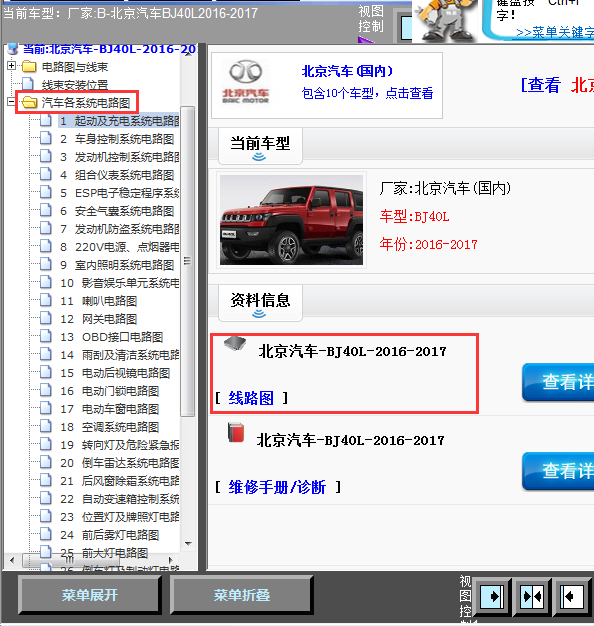
Task: Click the tree root 当前:北京汽车-BJ40L icon
Action: pyautogui.click(x=13, y=49)
